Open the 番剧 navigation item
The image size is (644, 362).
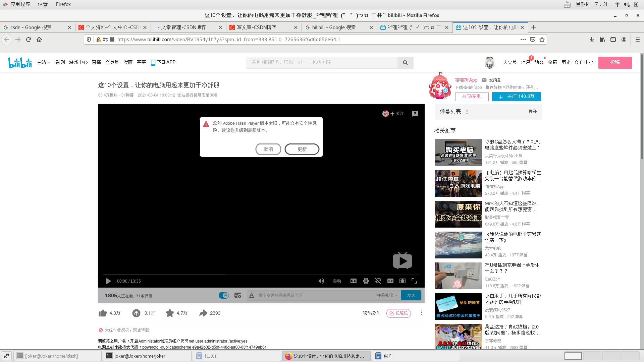(60, 62)
